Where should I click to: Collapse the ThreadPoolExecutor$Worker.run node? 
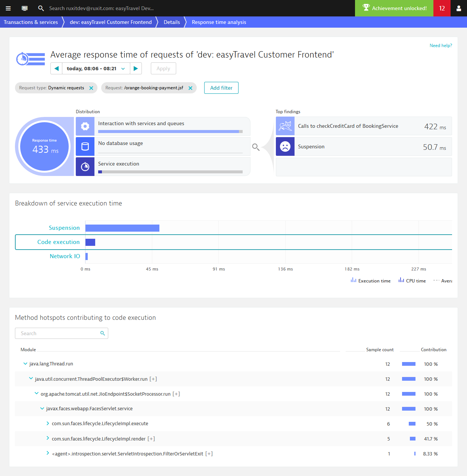31,378
